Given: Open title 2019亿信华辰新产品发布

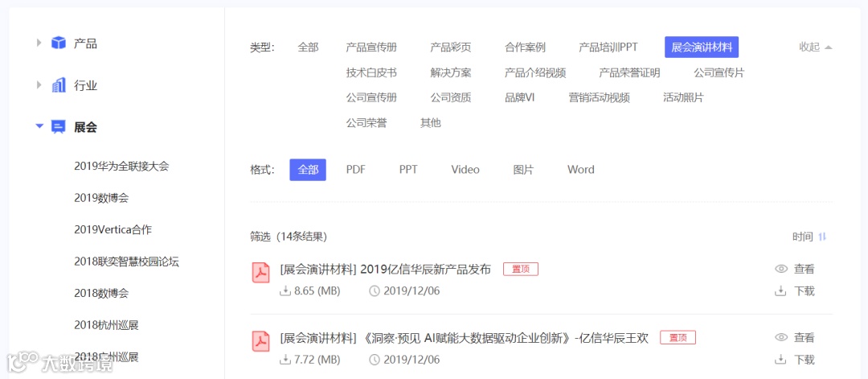Looking at the screenshot, I should tap(385, 270).
